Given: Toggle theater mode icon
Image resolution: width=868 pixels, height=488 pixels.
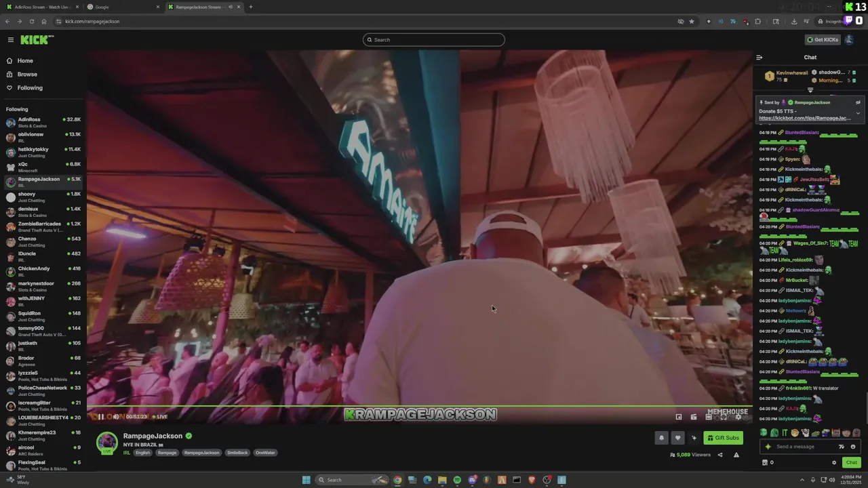Looking at the screenshot, I should point(709,417).
